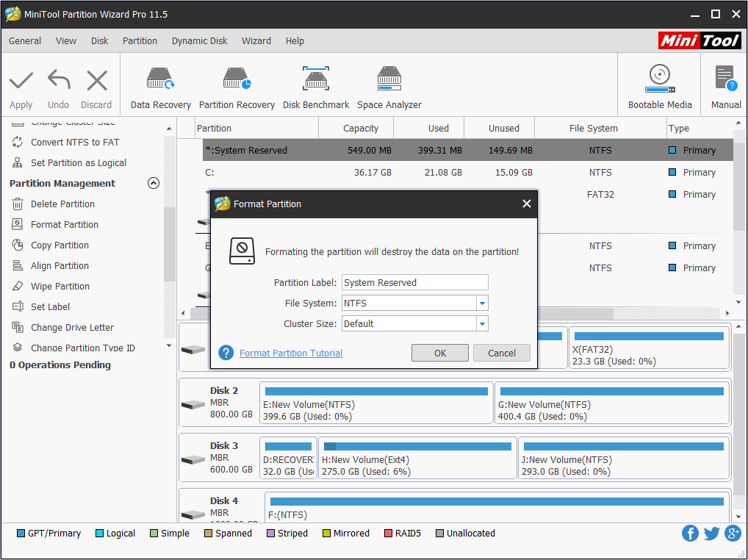
Task: Click the Undo icon
Action: (58, 85)
